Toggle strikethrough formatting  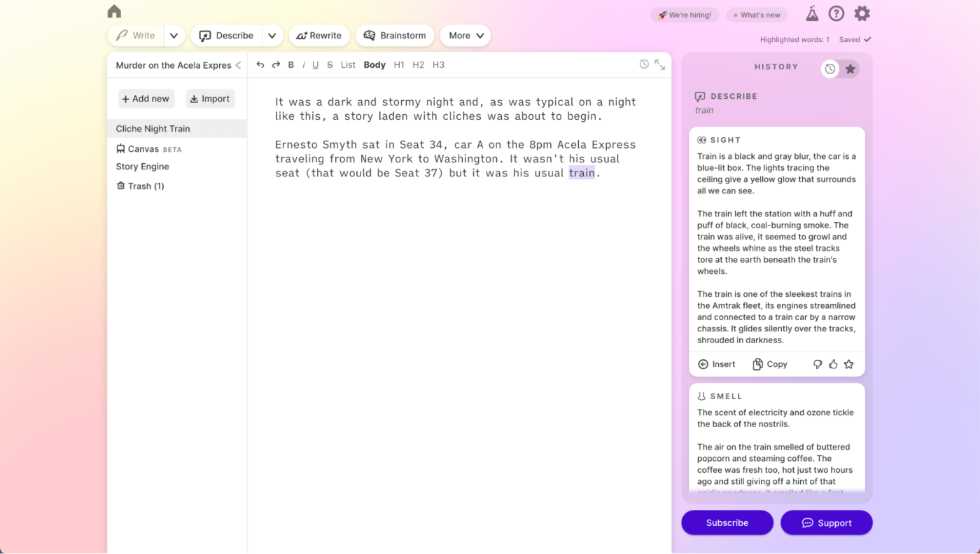coord(330,64)
